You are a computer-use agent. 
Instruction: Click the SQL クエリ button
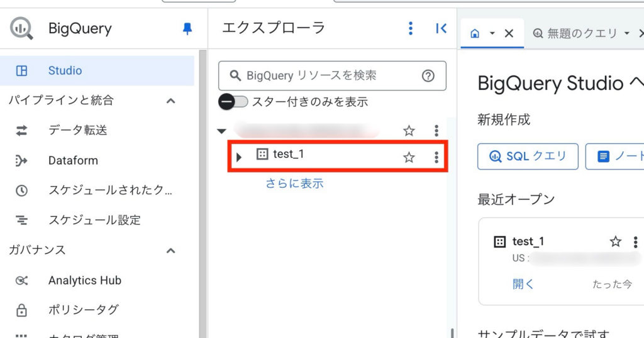pos(528,156)
